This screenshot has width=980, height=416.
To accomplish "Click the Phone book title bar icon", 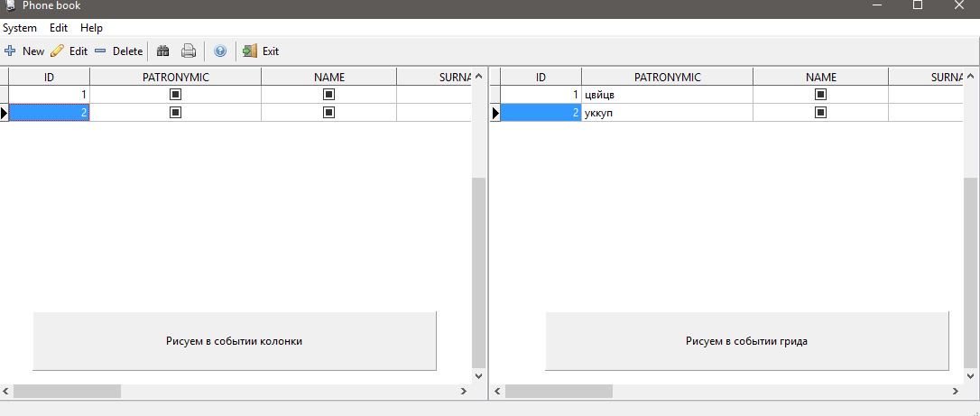I will click(x=10, y=5).
